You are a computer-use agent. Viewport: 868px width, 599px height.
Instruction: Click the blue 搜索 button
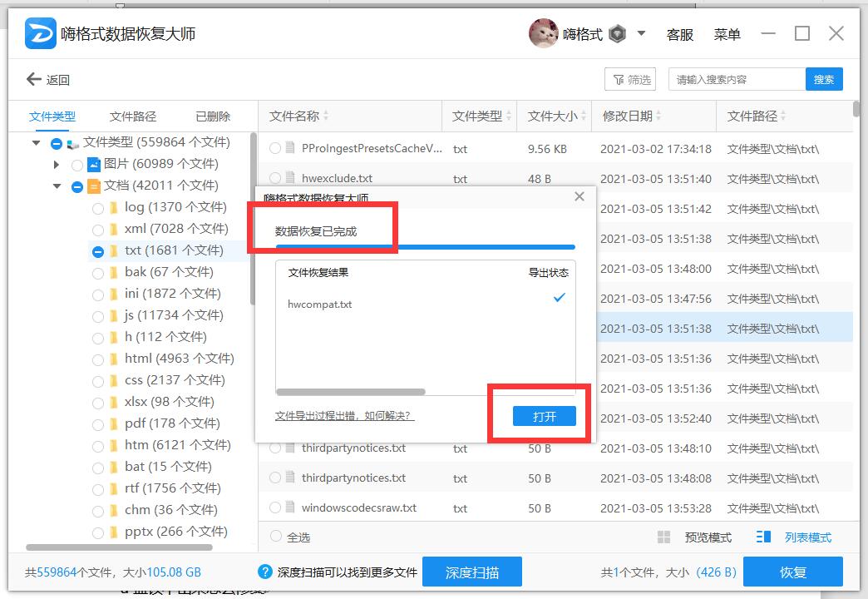click(824, 79)
